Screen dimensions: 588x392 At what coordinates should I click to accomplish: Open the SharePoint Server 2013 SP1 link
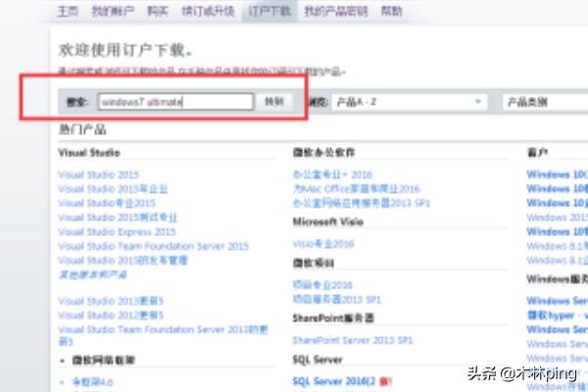(352, 339)
